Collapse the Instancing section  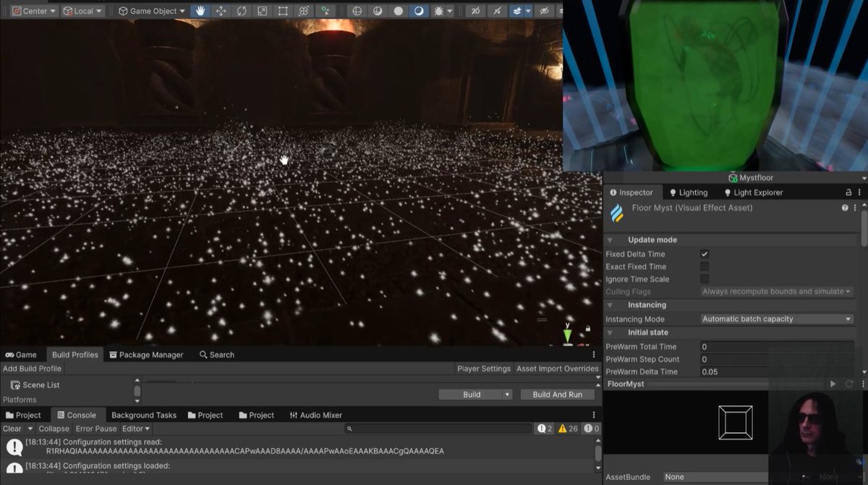(610, 305)
